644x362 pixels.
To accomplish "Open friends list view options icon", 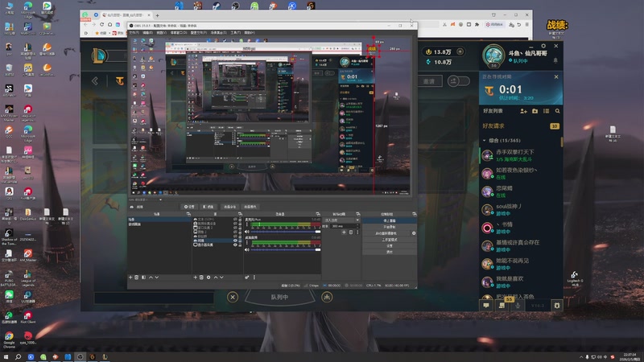I will [x=547, y=111].
